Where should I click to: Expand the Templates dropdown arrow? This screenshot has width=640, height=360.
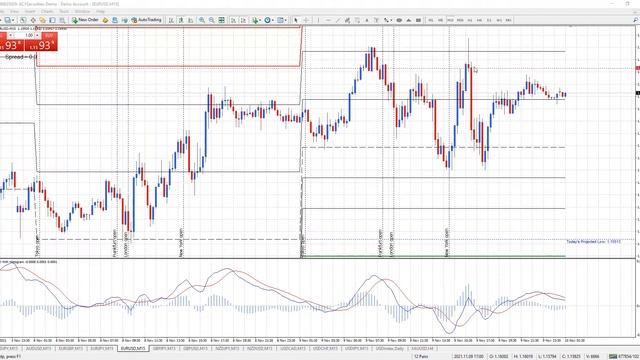point(286,20)
